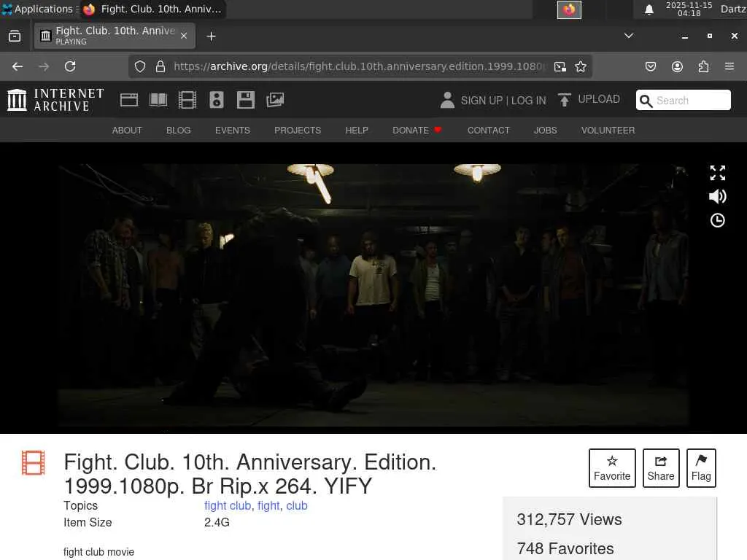Click the Favorite button
Image resolution: width=747 pixels, height=560 pixels.
coord(612,468)
